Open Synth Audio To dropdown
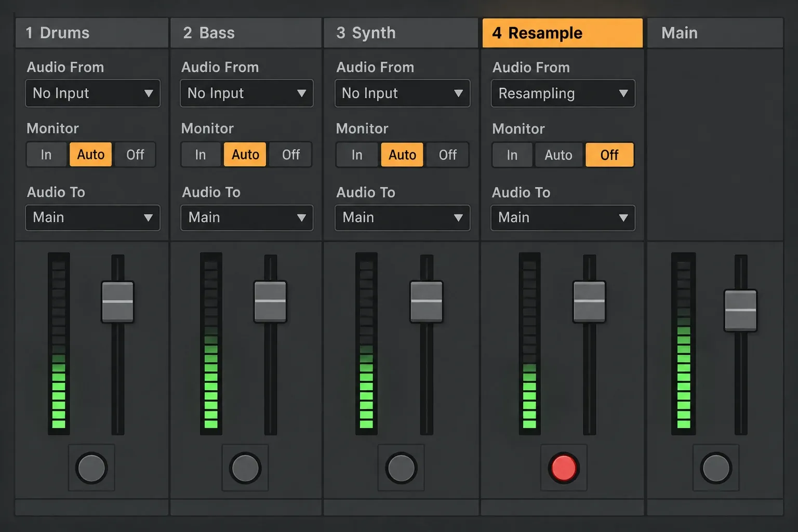The width and height of the screenshot is (798, 532). 403,217
